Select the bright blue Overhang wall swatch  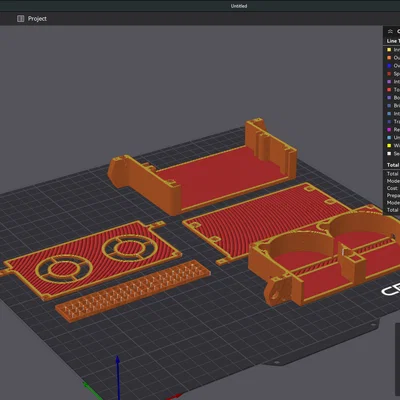coord(389,66)
